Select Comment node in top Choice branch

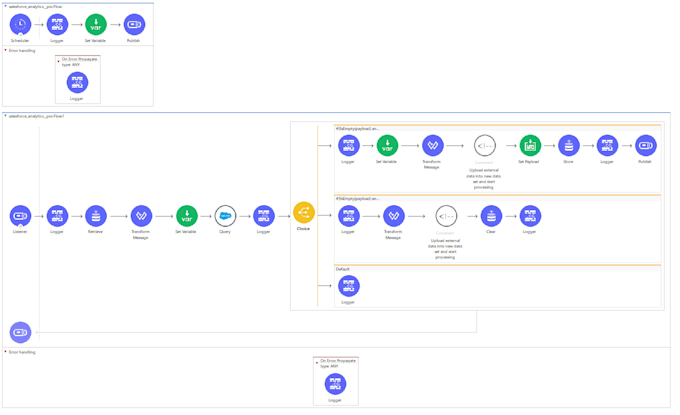click(x=485, y=146)
